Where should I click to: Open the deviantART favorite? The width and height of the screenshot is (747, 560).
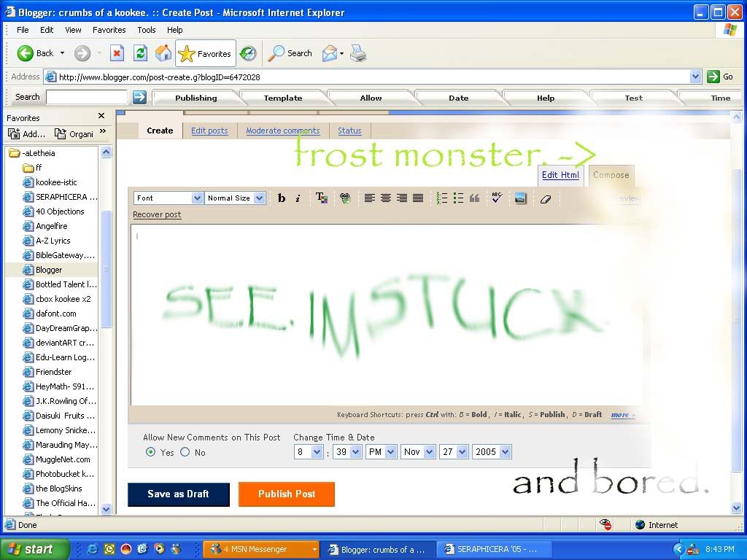(x=58, y=343)
